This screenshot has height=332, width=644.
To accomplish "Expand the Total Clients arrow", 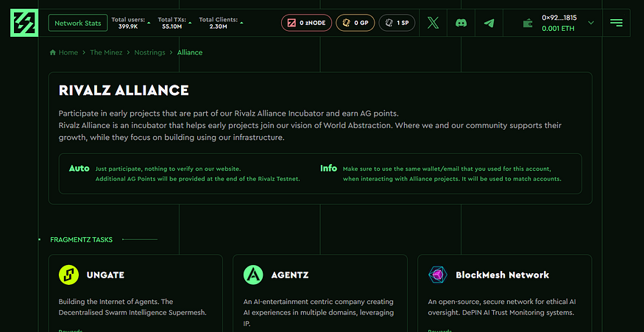I will (241, 23).
